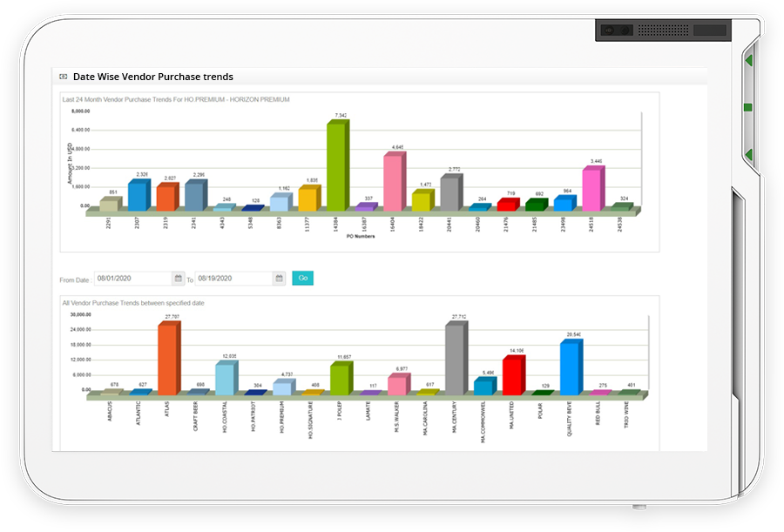Open the To Date calendar picker

click(279, 279)
